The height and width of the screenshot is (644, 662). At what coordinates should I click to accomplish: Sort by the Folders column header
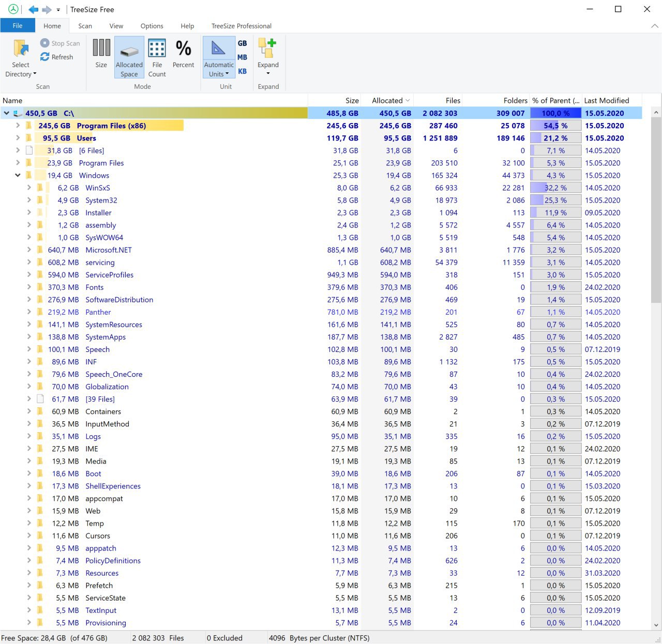pyautogui.click(x=496, y=100)
